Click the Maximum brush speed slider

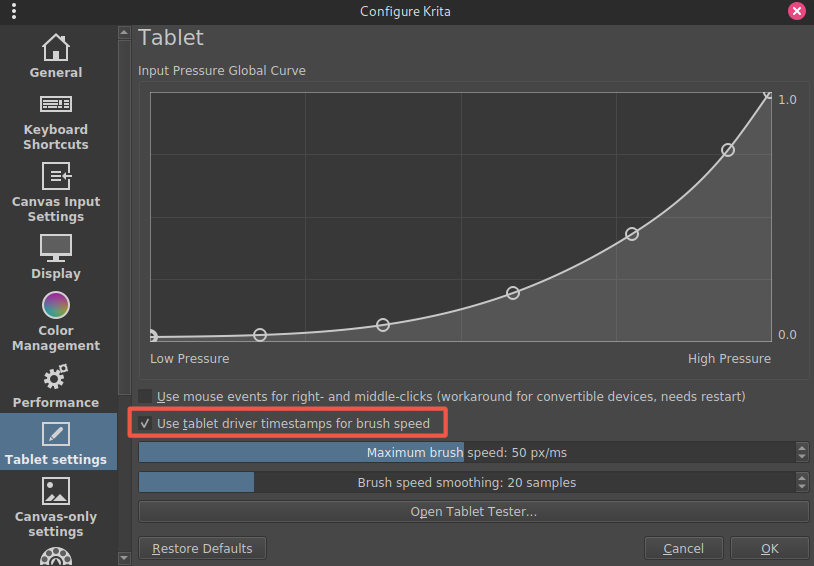pyautogui.click(x=466, y=453)
